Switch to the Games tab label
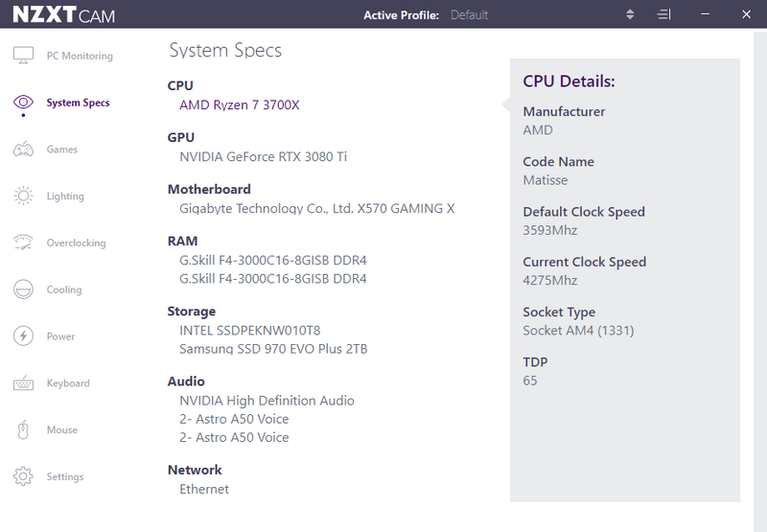 (62, 150)
